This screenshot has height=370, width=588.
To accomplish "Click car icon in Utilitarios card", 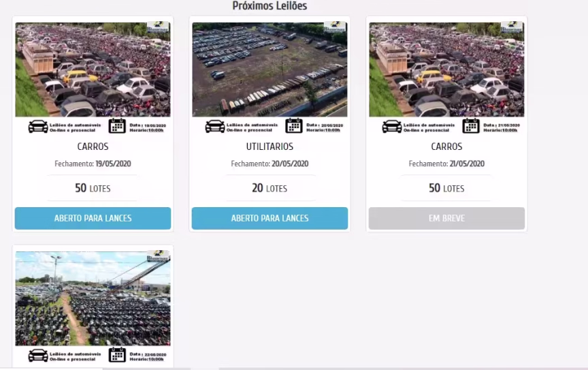I will [x=215, y=127].
